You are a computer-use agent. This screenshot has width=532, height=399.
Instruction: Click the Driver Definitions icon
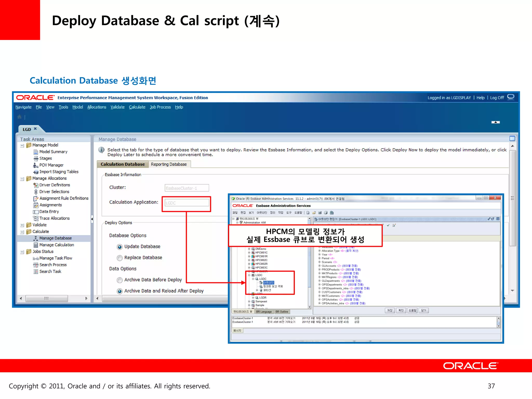coord(36,185)
